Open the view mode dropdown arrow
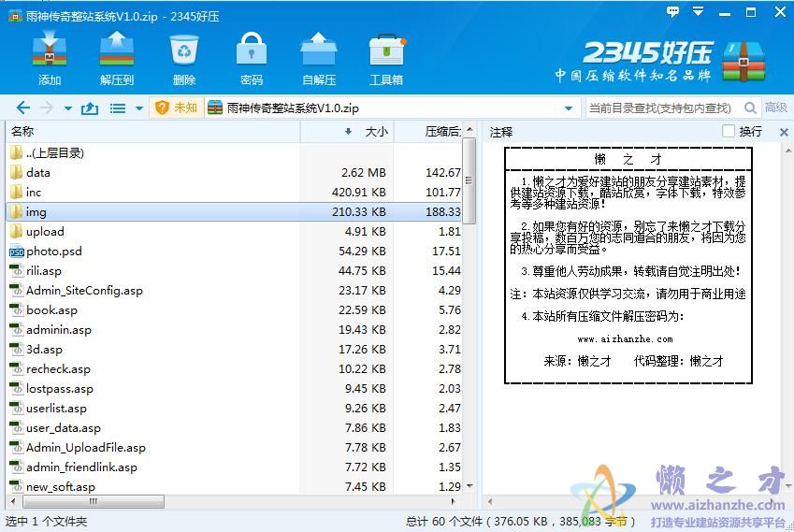Screen dimensions: 794x532 pyautogui.click(x=139, y=108)
